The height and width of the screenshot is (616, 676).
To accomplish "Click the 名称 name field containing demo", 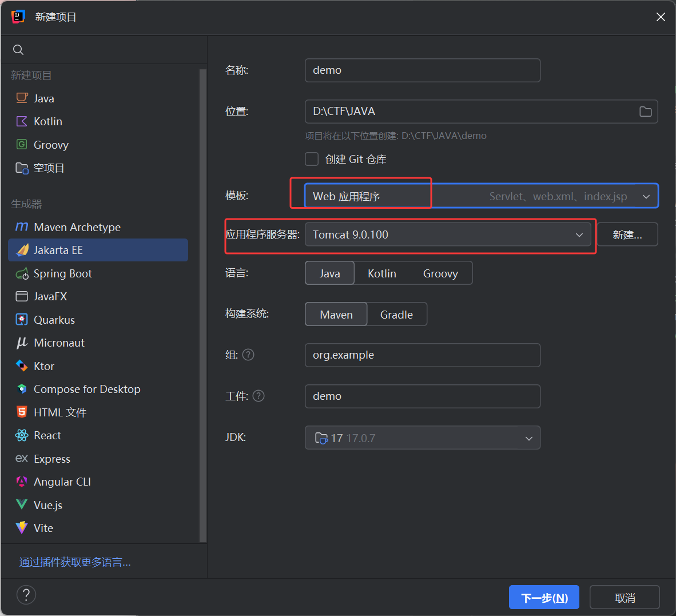I will [423, 70].
